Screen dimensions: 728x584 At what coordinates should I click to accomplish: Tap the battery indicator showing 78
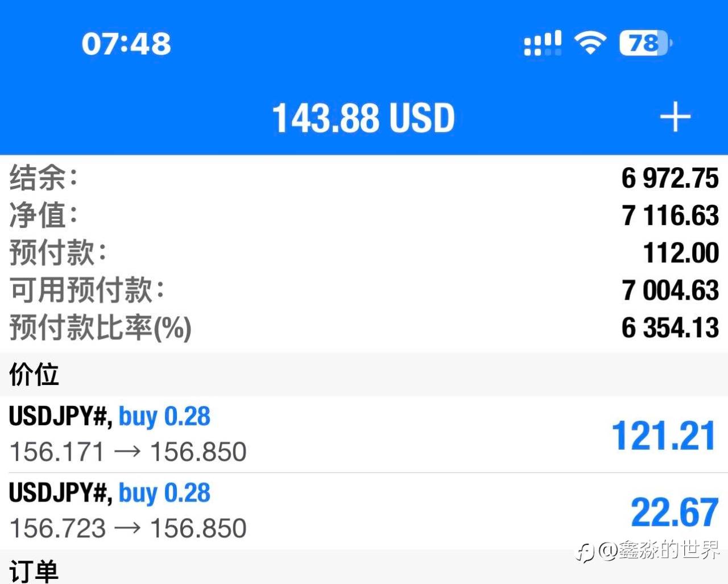pyautogui.click(x=645, y=43)
